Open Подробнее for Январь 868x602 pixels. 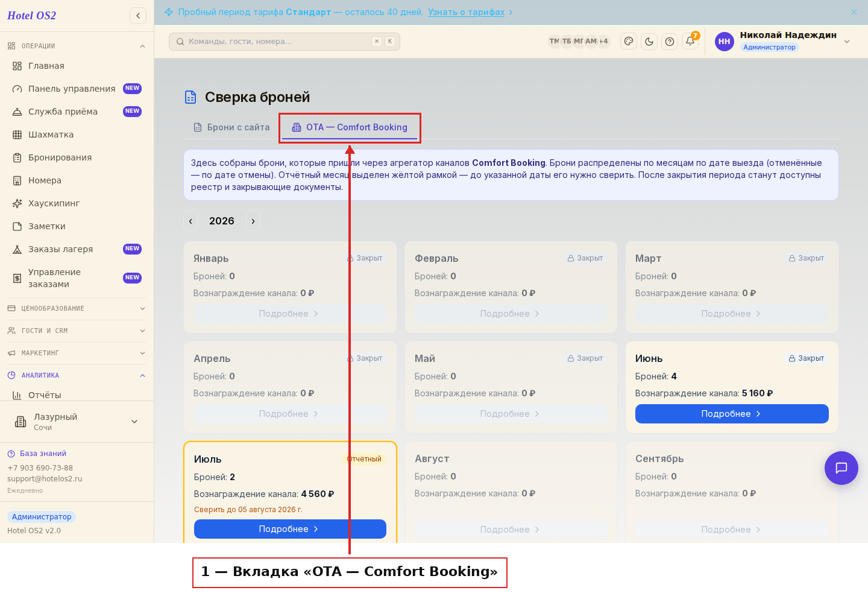click(290, 314)
